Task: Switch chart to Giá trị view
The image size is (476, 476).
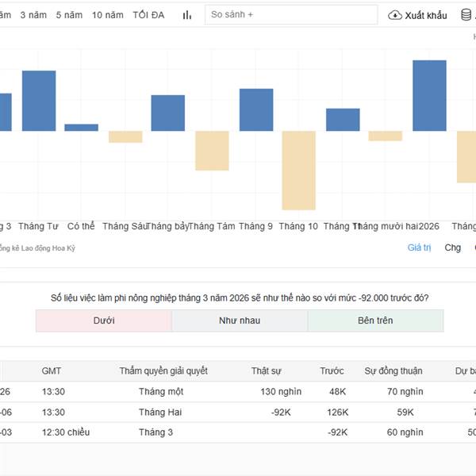Action: 419,248
